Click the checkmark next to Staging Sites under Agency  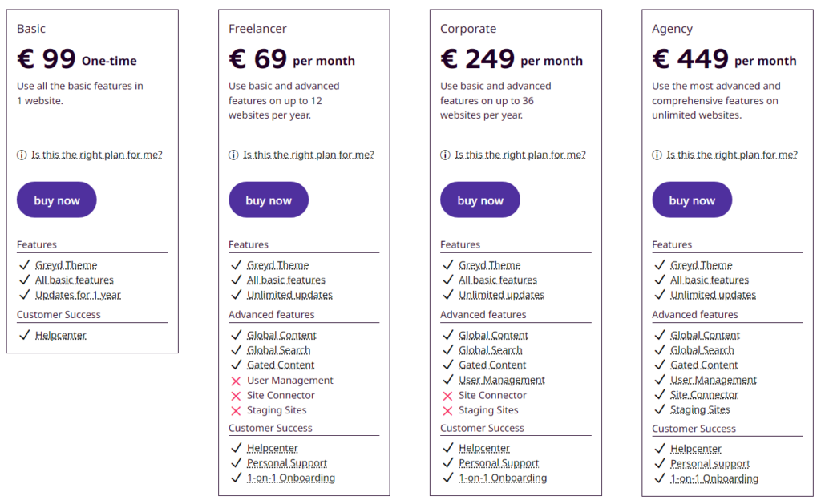660,409
